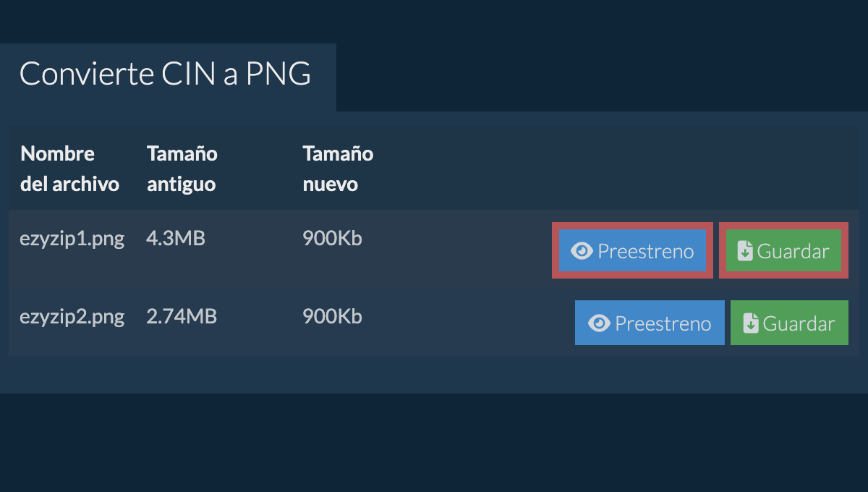Click the 'Tamaño antiguo' column header
Viewport: 868px width, 492px height.
click(x=182, y=169)
